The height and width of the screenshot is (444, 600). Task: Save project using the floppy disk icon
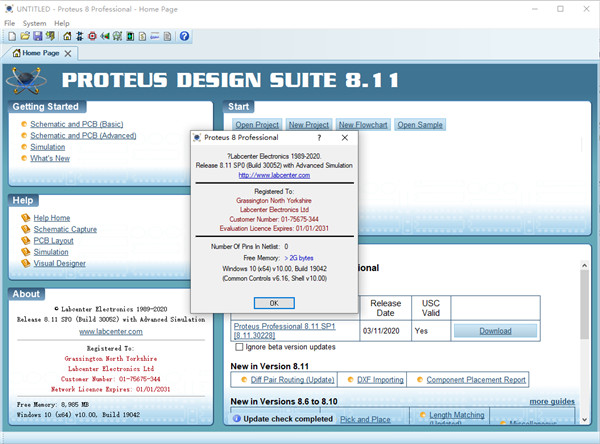pyautogui.click(x=38, y=36)
